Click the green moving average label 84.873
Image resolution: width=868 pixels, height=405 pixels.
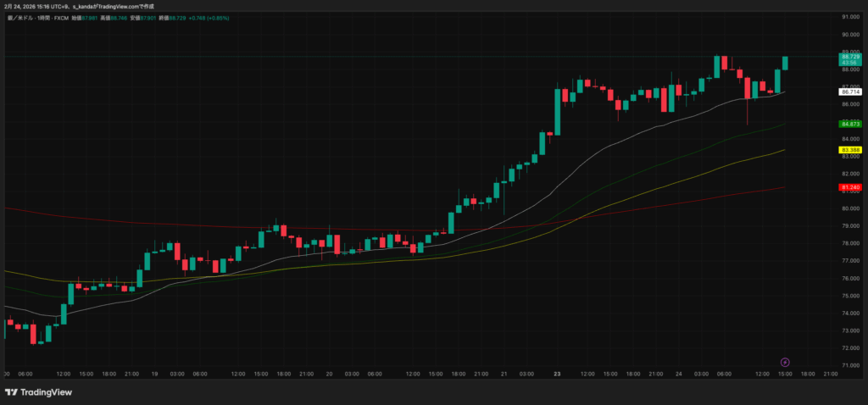[x=849, y=124]
